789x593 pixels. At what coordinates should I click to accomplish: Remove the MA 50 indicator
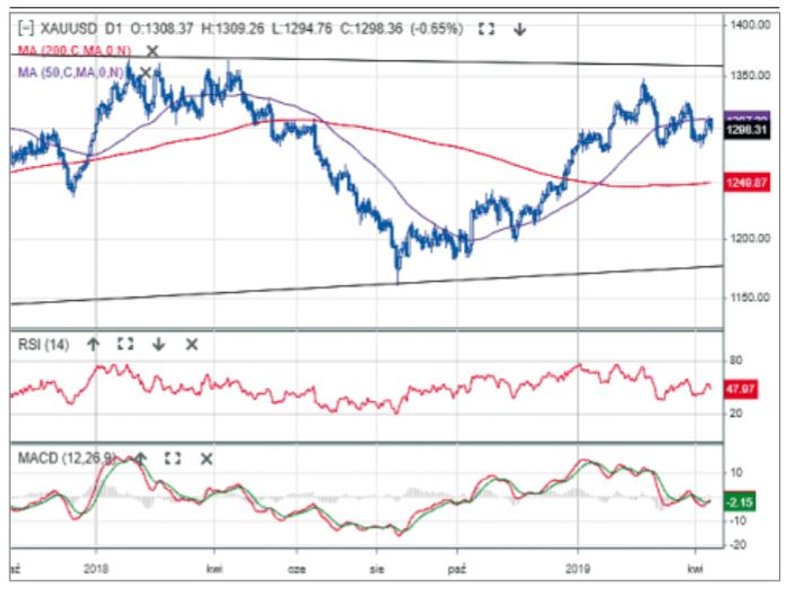click(x=146, y=72)
